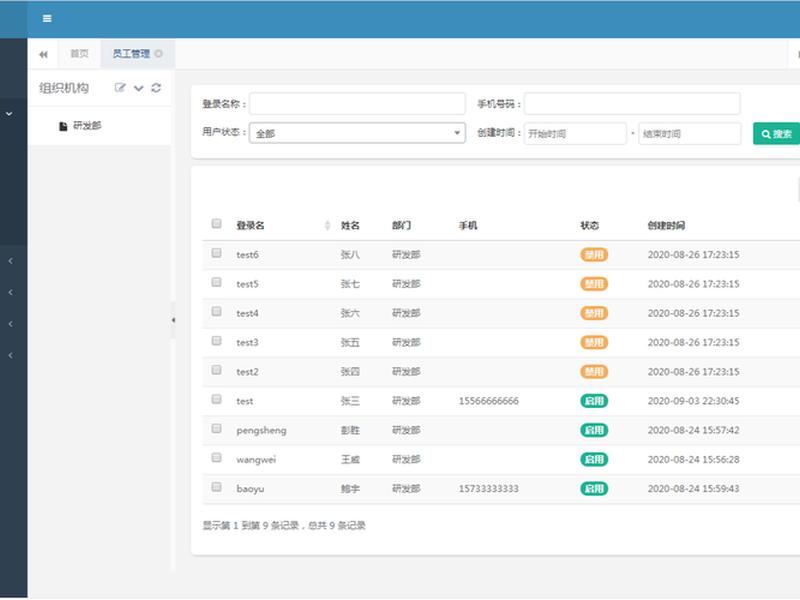The height and width of the screenshot is (600, 800).
Task: Click the login name wangwei
Action: point(256,459)
